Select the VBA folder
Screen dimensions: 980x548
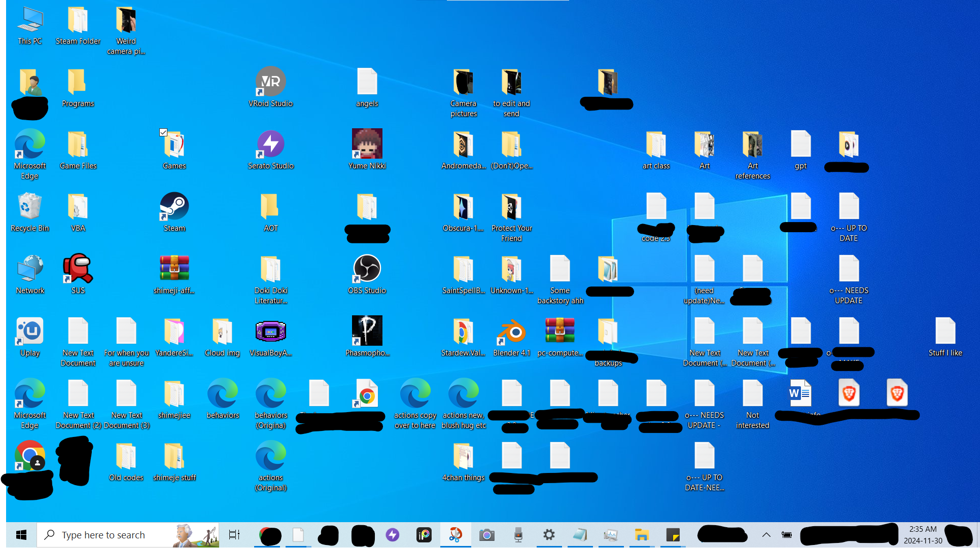(78, 212)
